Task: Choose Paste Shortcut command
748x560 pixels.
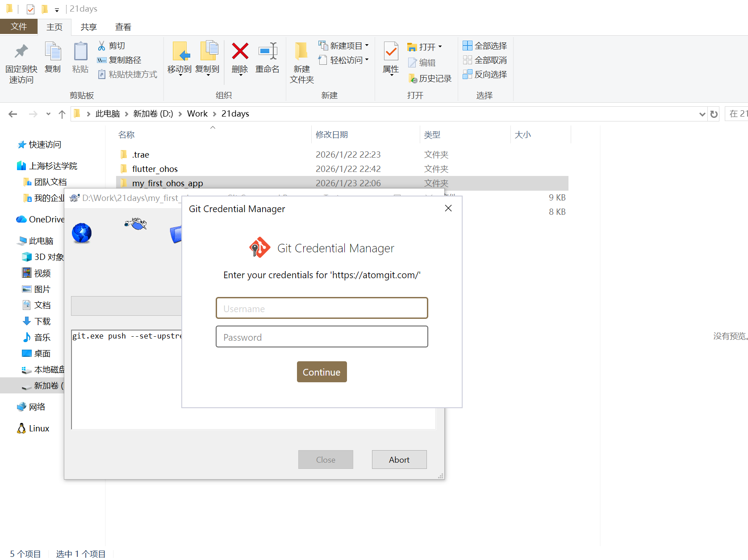Action: coord(127,74)
